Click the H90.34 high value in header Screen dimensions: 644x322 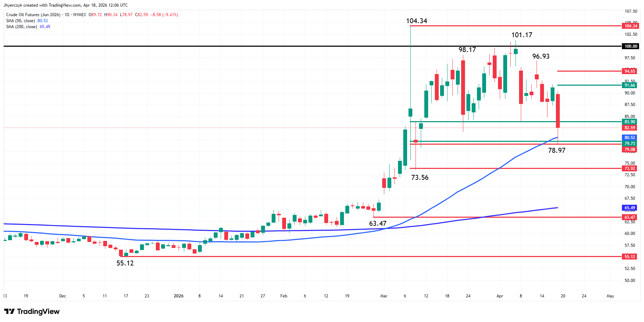pos(111,15)
